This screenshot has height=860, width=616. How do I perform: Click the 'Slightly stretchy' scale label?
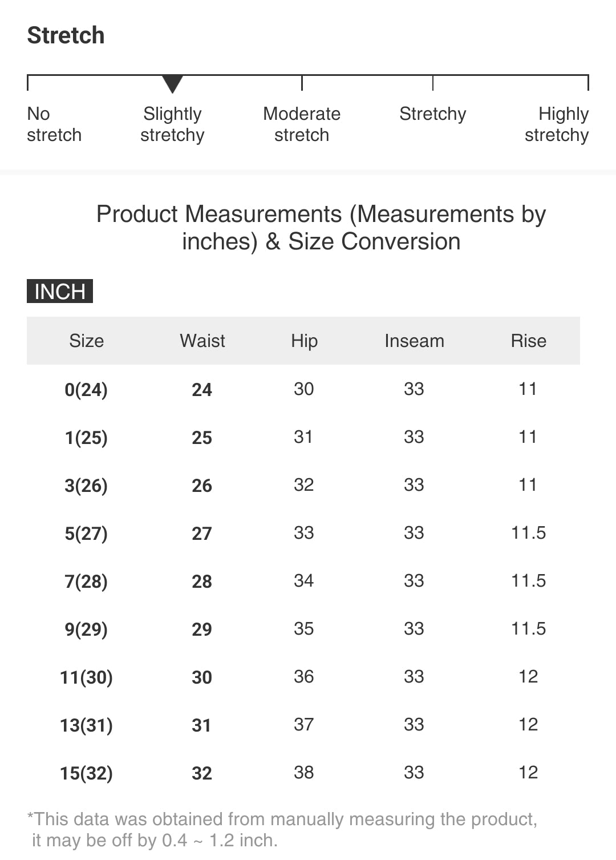[172, 124]
